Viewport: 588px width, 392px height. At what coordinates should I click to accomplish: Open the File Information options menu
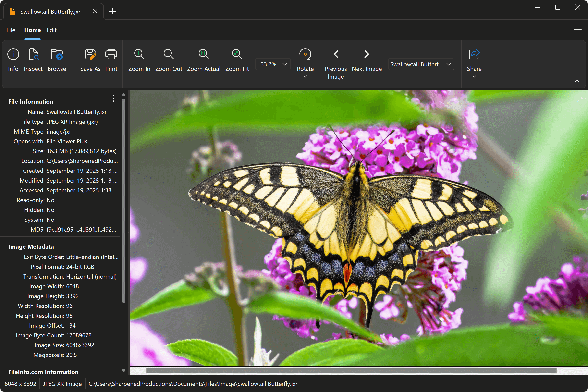113,98
